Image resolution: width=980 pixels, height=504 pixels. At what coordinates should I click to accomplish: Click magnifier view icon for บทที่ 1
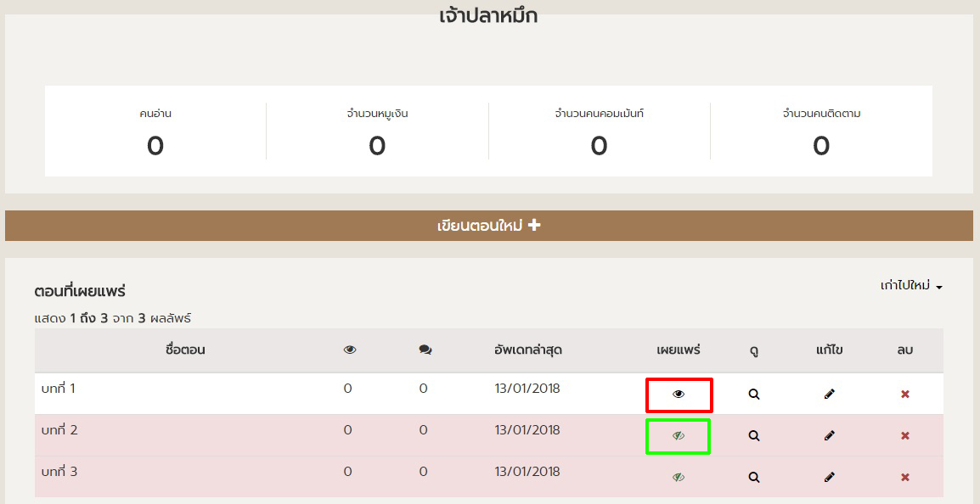click(754, 395)
